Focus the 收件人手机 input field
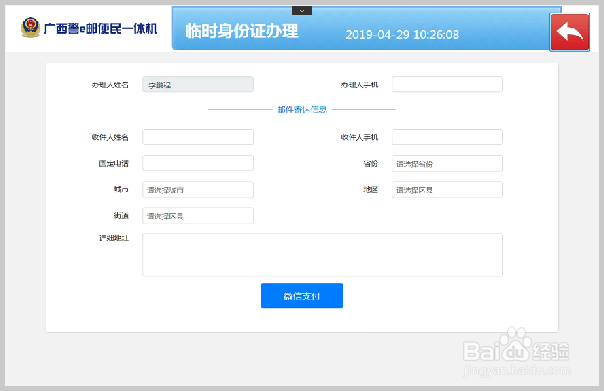The image size is (604, 391). 447,137
